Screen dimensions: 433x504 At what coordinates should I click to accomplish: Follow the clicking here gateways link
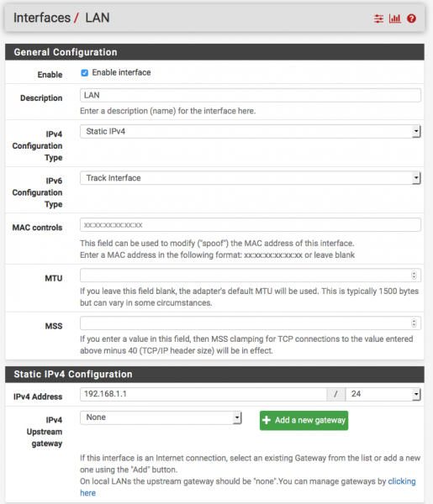click(402, 481)
